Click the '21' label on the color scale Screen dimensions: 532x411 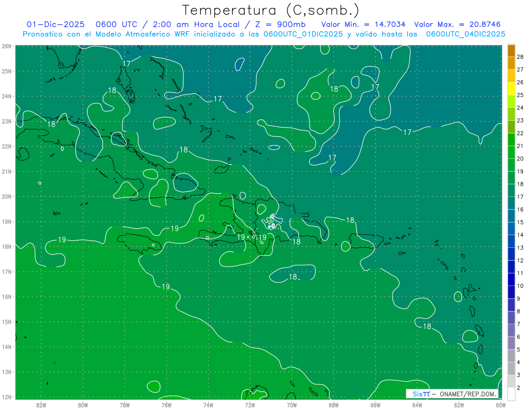[520, 146]
